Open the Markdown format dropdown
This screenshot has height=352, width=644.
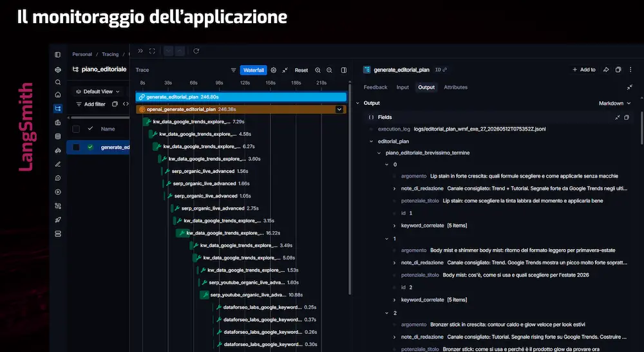coord(614,104)
